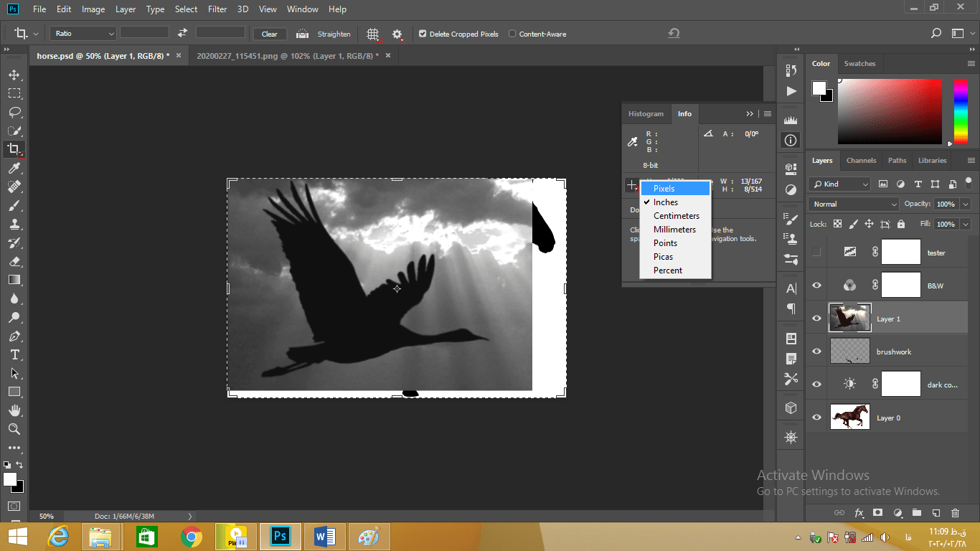Switch to the Channels tab
This screenshot has width=980, height=551.
(x=861, y=161)
